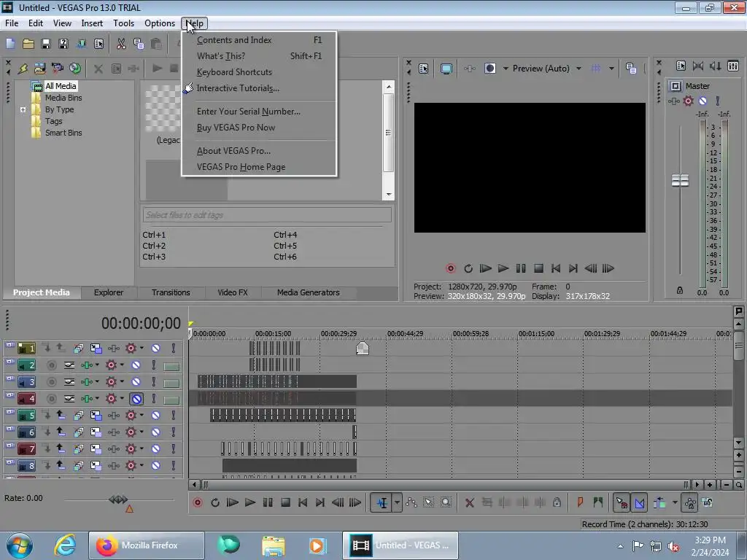Screen dimensions: 747x560
Task: Select the Smart Bins folder
Action: coord(63,133)
